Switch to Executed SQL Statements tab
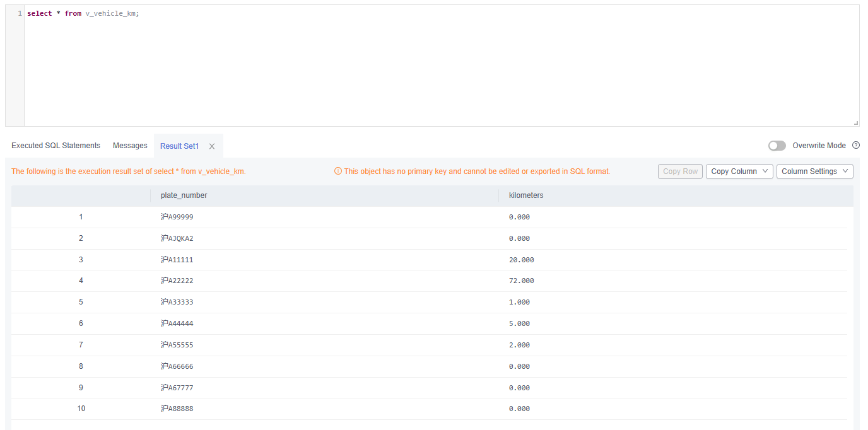The image size is (868, 430). pos(56,146)
